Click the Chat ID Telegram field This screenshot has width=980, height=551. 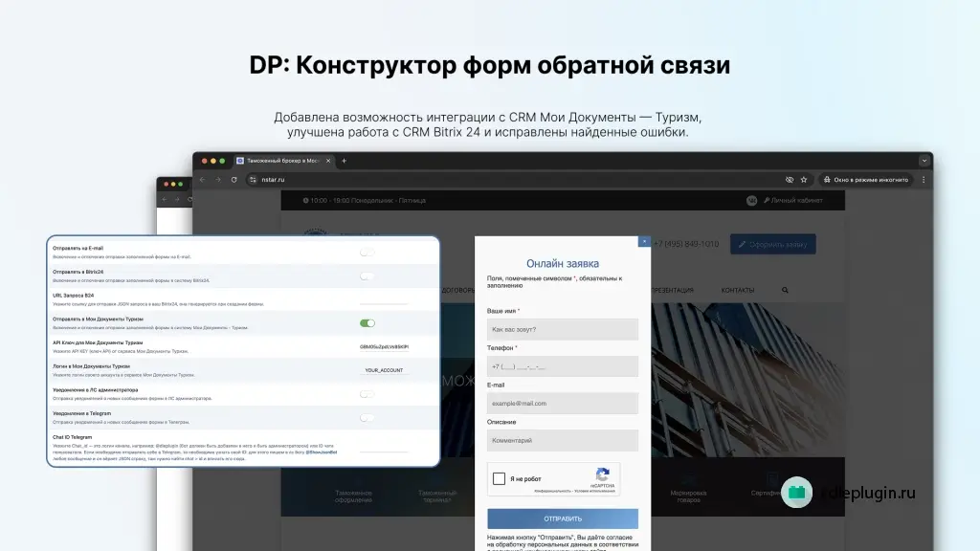tap(384, 448)
